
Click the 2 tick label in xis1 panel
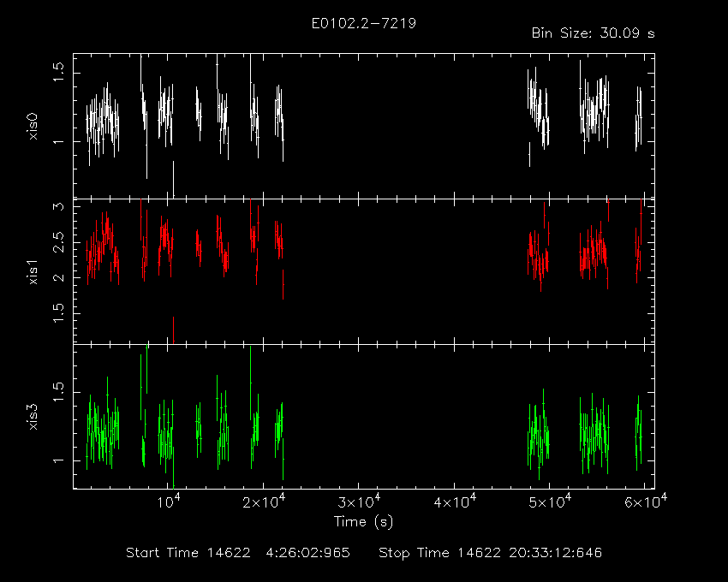58,278
